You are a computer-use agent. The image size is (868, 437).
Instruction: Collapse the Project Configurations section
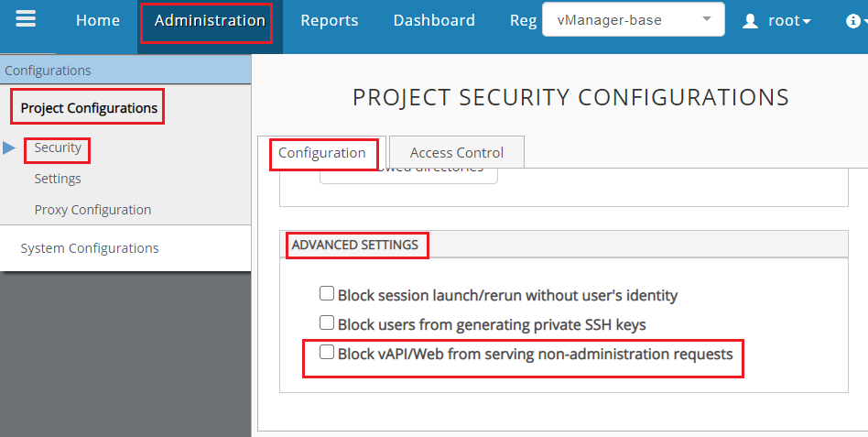[x=89, y=108]
